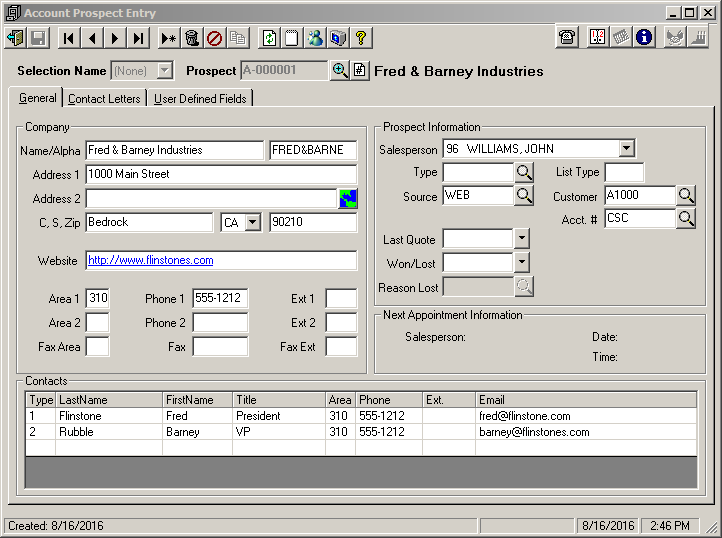The width and height of the screenshot is (722, 538).
Task: Go to the first record
Action: pyautogui.click(x=69, y=38)
